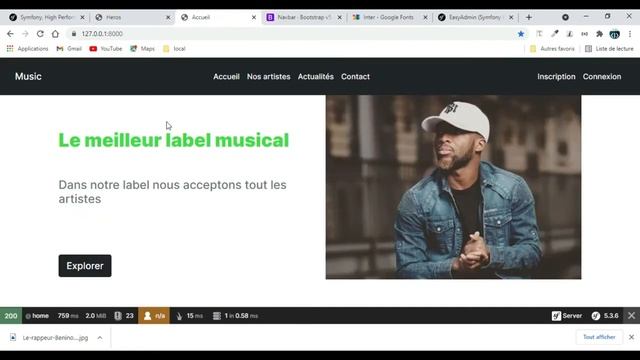This screenshot has height=360, width=640.
Task: Click the site info lock icon
Action: tap(74, 34)
